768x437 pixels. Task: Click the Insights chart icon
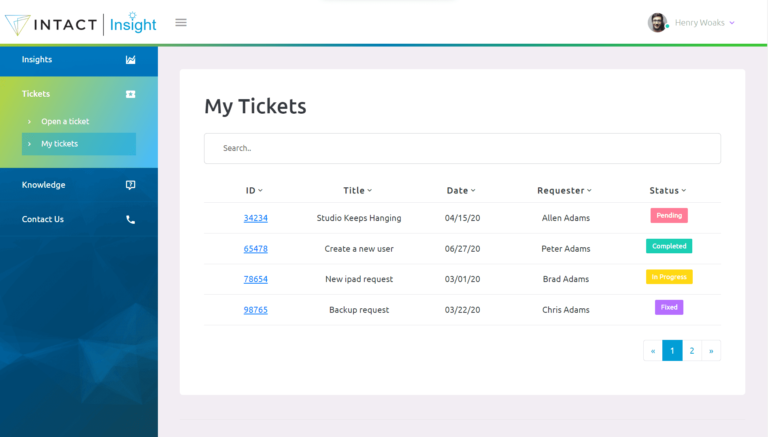tap(130, 60)
